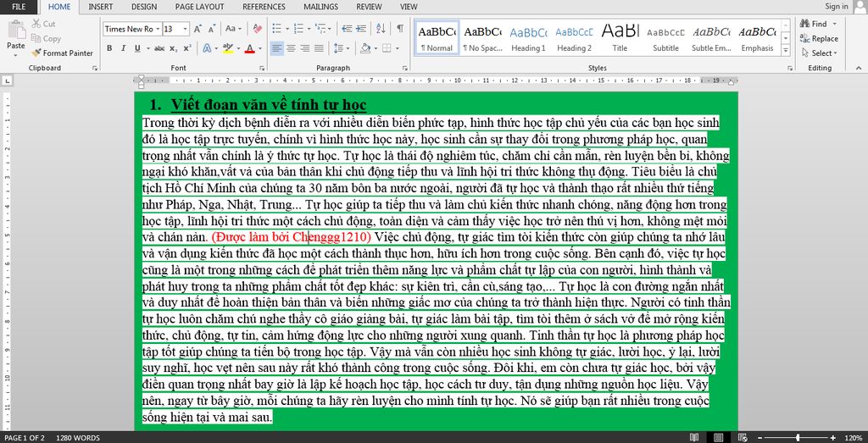Screen dimensions: 868x443
Task: Open the multilevel list menu
Action: [320, 29]
